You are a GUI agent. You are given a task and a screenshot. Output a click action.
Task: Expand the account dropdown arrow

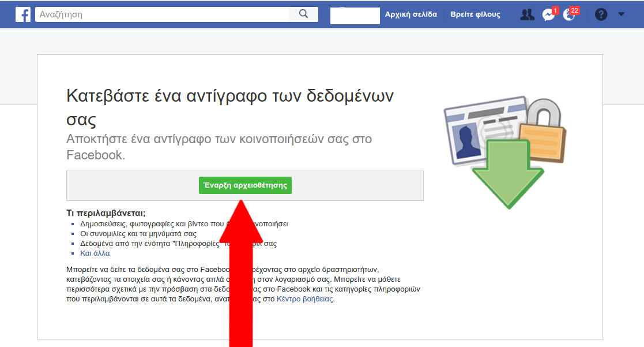[621, 14]
